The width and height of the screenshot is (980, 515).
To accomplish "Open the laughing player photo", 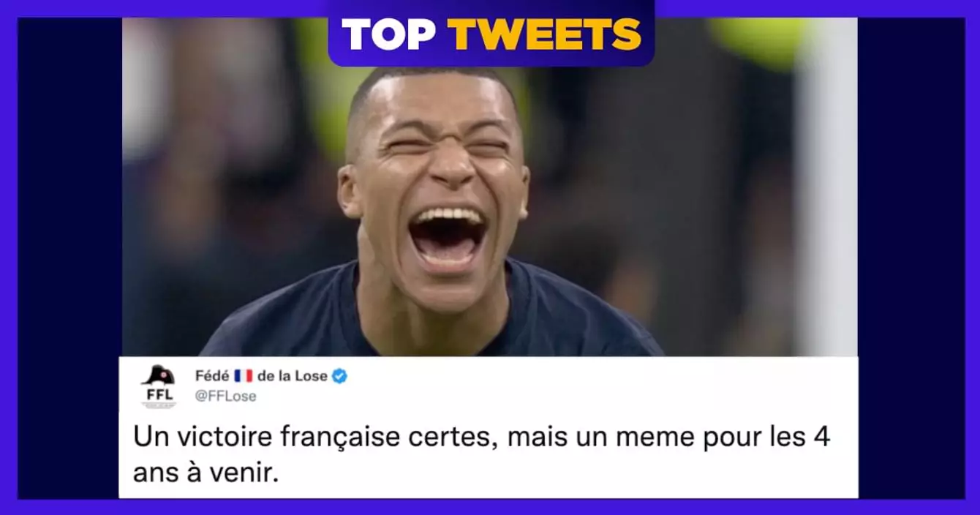I will 490,187.
